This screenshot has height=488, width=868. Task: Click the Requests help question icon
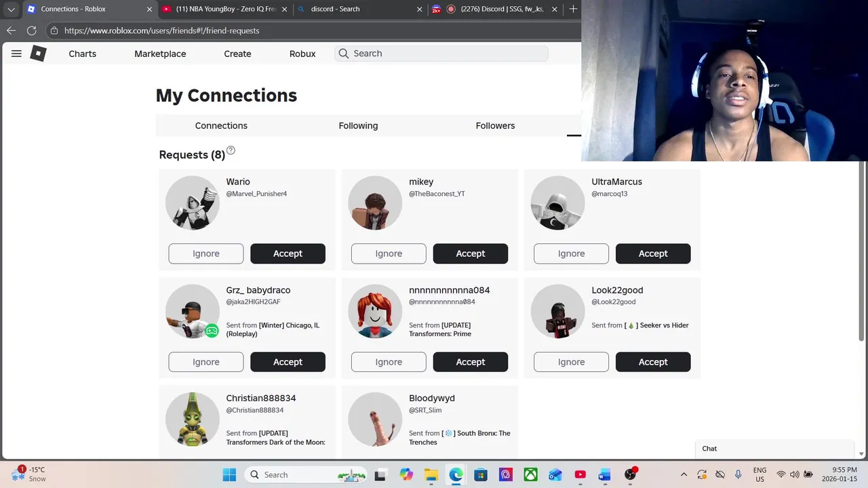231,150
